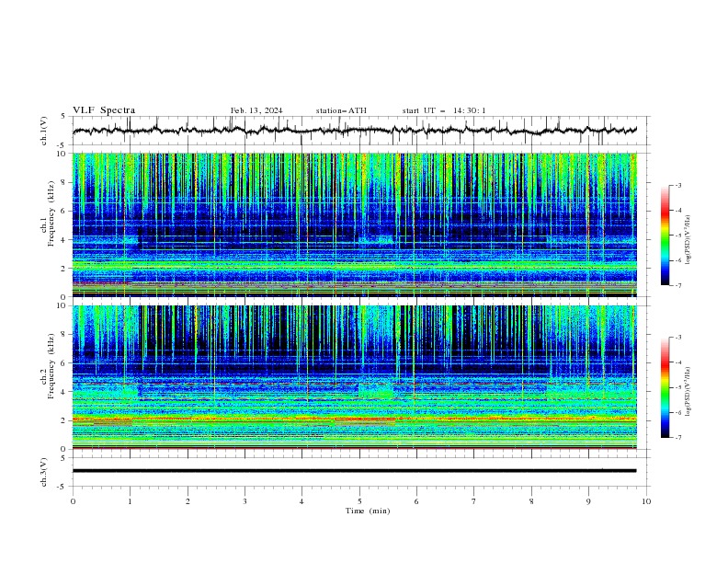Click the upper PSD colorbar beside ch.1
The image size is (728, 563).
[x=665, y=235]
